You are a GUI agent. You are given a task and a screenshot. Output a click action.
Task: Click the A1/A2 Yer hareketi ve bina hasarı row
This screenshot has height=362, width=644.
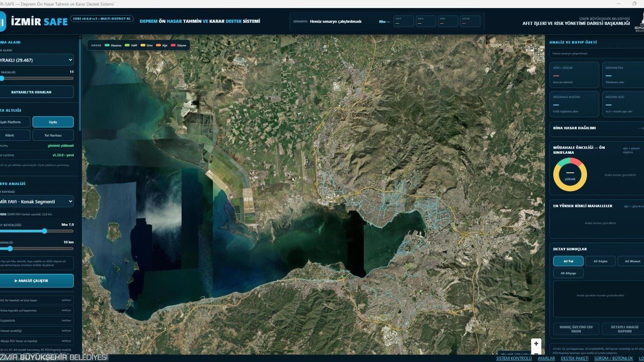click(37, 300)
